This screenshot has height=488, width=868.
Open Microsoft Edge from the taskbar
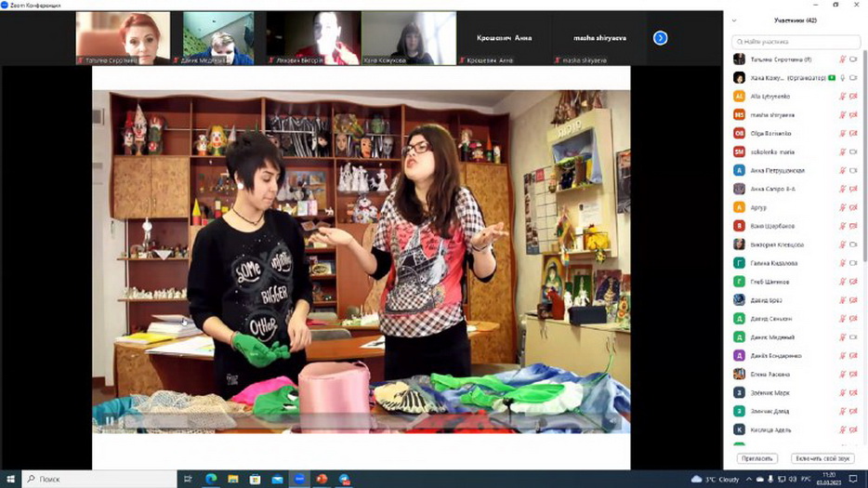click(x=211, y=479)
